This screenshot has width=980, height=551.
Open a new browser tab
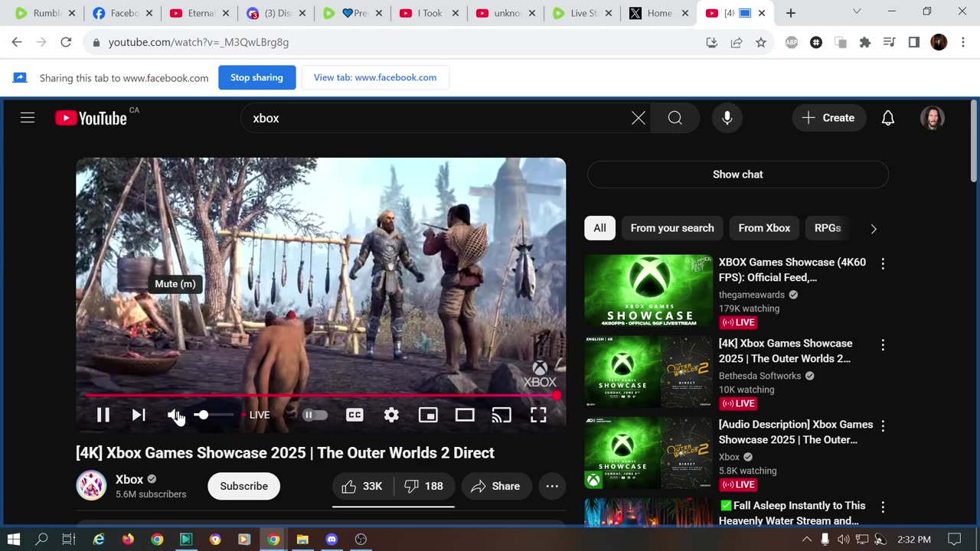click(x=791, y=13)
